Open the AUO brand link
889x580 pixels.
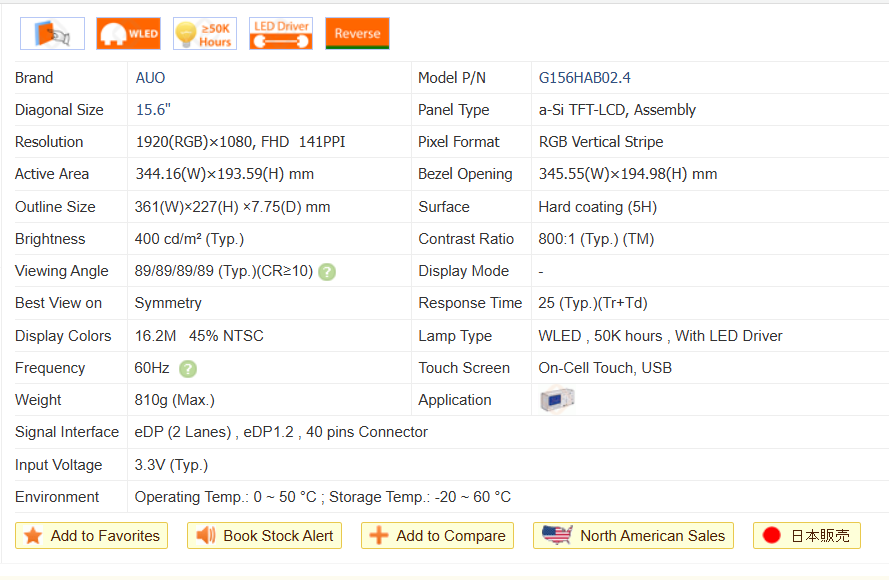tap(150, 78)
